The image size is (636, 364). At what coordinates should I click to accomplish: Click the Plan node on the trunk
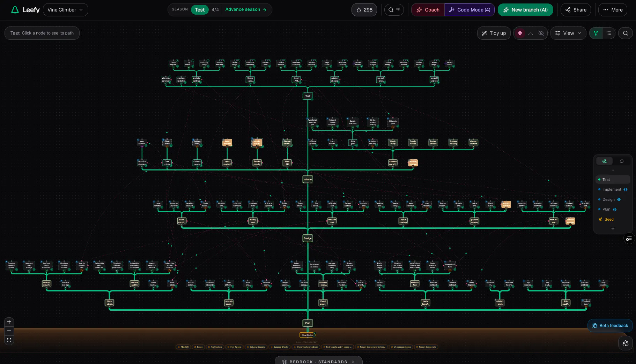tap(308, 323)
